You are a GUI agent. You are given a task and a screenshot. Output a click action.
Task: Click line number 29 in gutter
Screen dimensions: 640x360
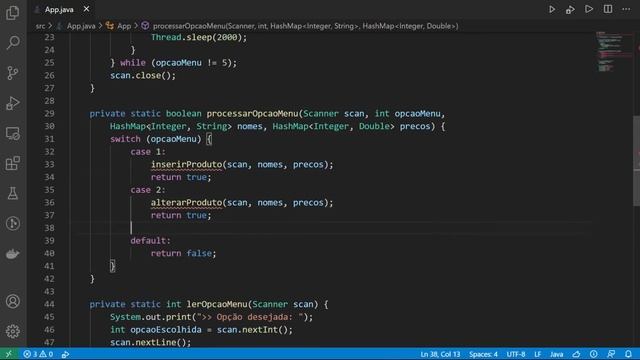point(49,113)
